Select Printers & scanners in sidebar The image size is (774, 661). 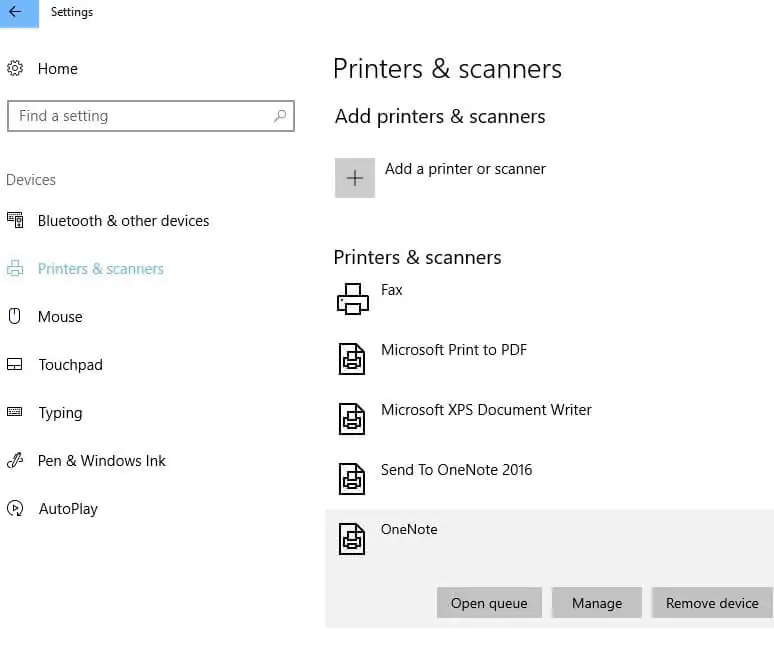100,269
